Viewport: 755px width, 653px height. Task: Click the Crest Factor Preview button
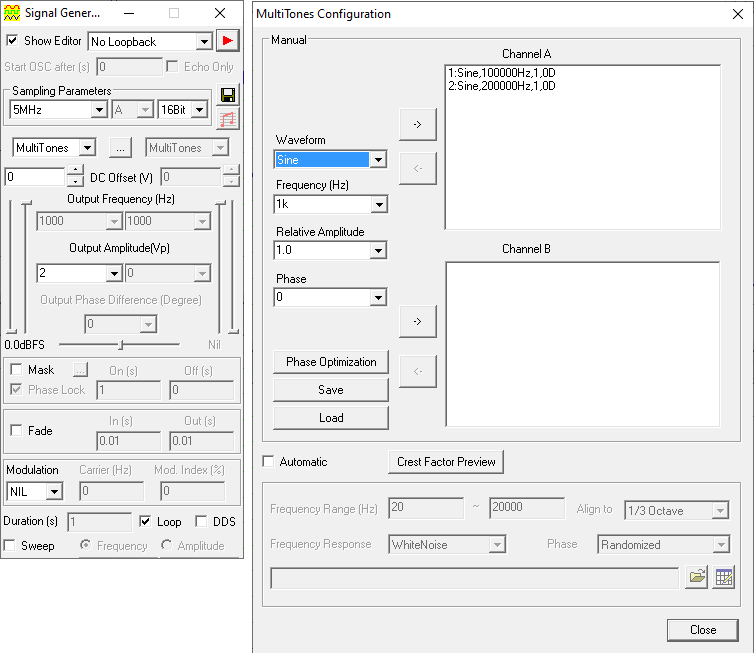coord(446,462)
